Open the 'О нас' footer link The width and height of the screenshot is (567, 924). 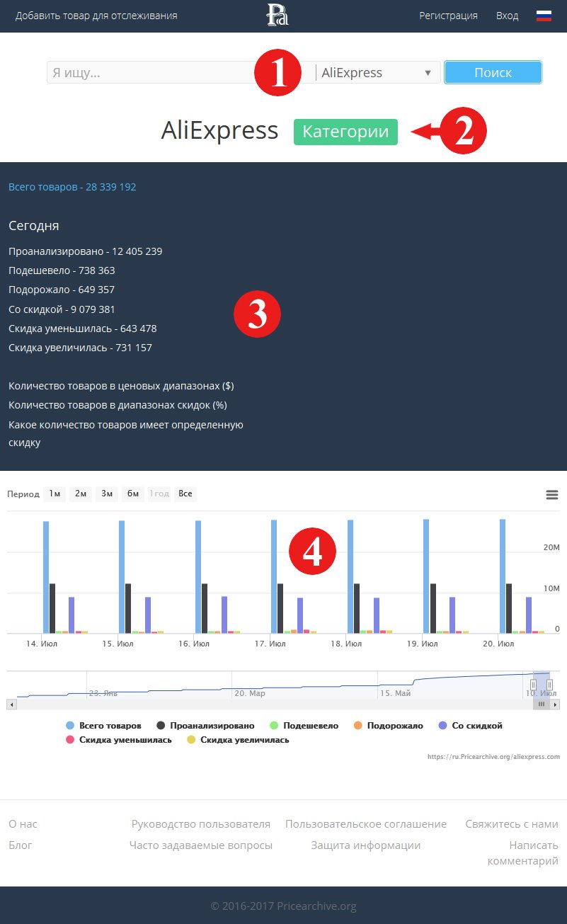23,824
